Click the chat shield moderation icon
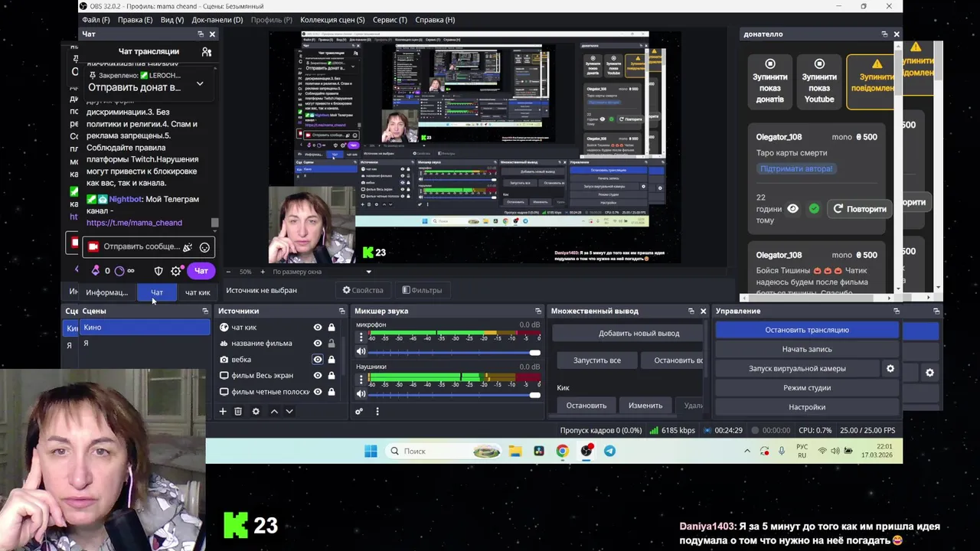The width and height of the screenshot is (980, 551). tap(158, 271)
